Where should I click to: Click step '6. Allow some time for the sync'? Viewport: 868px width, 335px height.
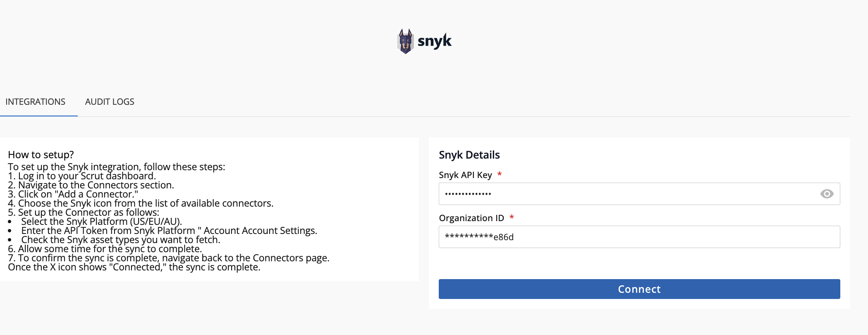105,249
